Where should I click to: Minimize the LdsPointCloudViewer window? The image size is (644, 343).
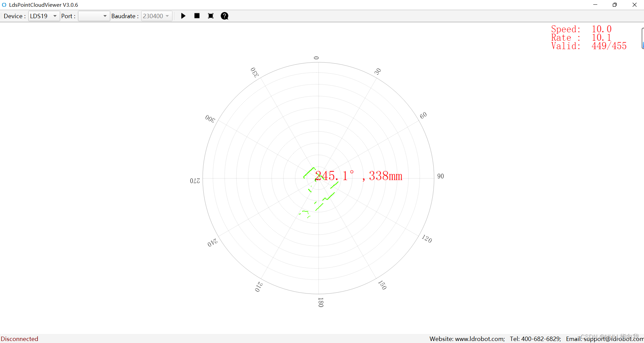click(595, 5)
